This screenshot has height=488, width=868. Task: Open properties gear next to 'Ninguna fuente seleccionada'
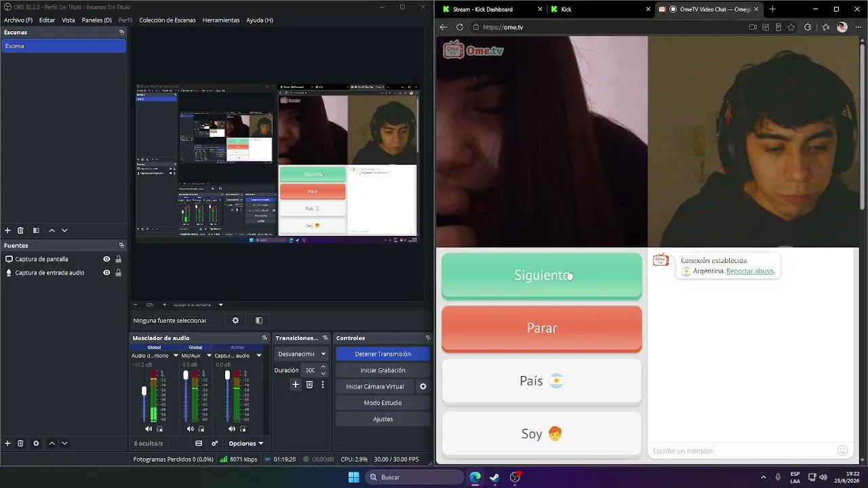pyautogui.click(x=235, y=321)
